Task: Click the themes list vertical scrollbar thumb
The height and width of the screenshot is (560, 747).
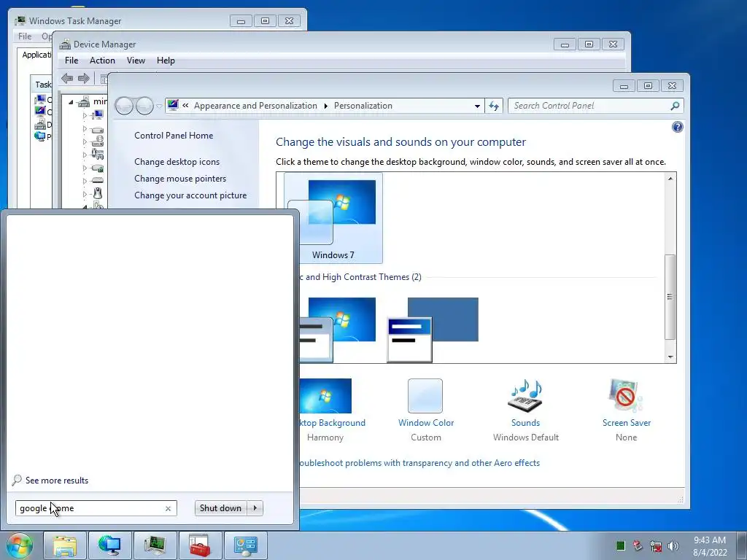Action: point(670,297)
